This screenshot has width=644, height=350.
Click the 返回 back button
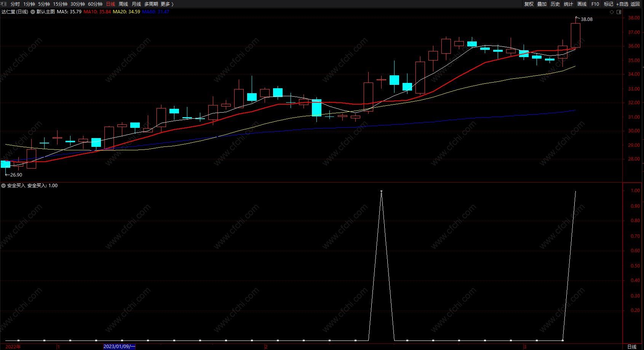[x=635, y=4]
